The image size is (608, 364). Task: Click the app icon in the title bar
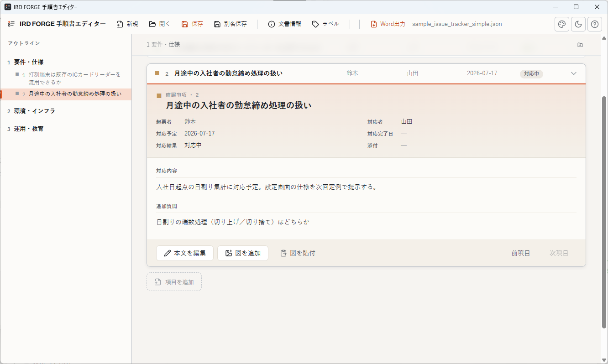pos(8,7)
